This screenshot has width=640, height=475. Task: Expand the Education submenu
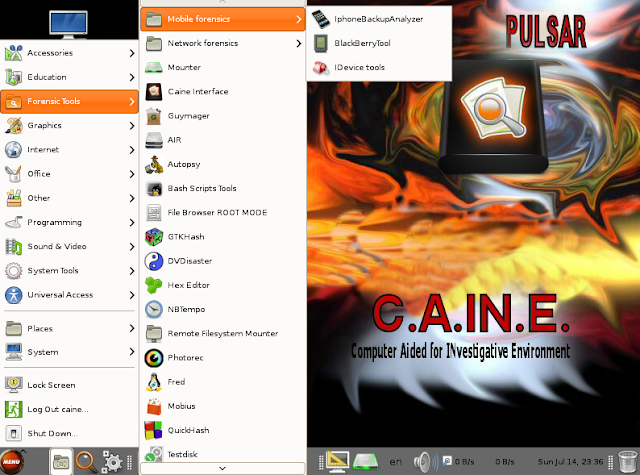coord(69,77)
